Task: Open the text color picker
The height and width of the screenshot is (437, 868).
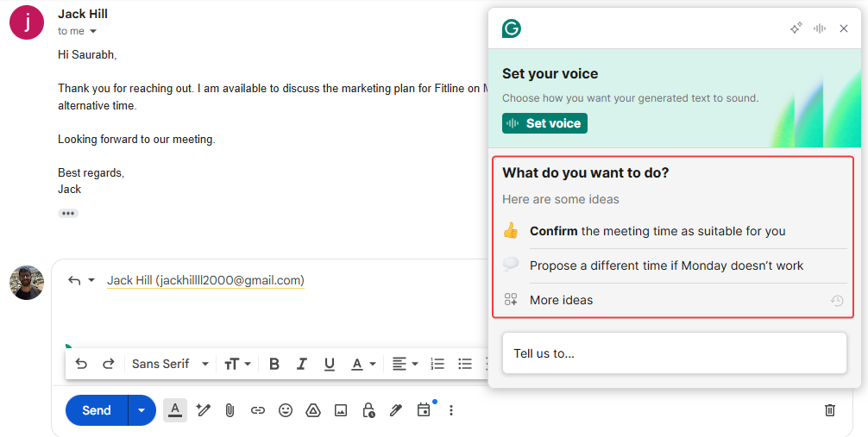Action: point(363,364)
